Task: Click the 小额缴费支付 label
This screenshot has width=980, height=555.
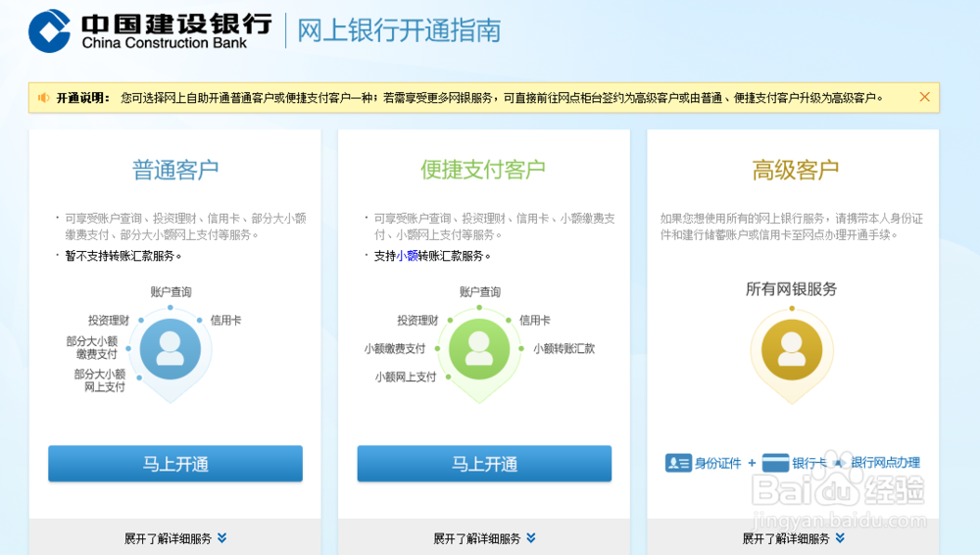Action: [395, 348]
